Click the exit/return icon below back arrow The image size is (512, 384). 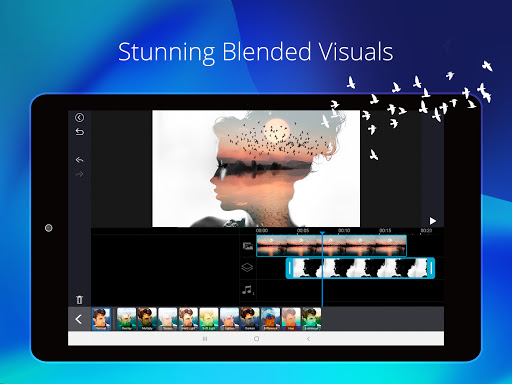[x=80, y=132]
